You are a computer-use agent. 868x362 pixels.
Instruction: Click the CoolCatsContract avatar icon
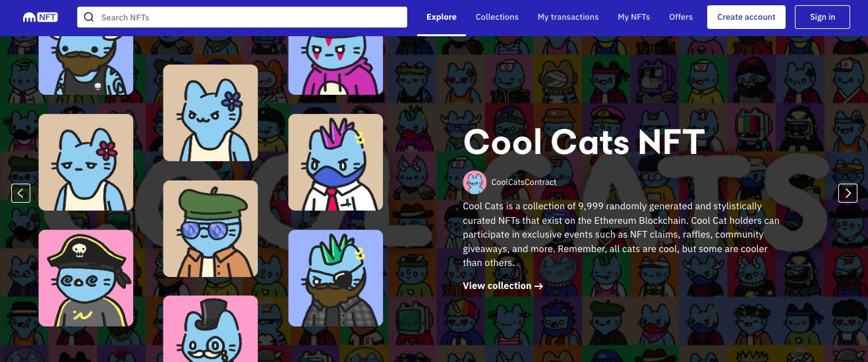475,182
